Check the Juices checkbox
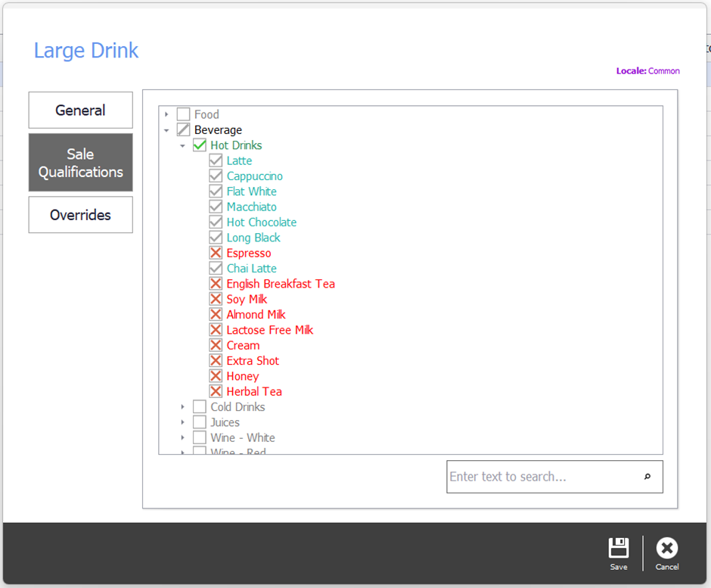The width and height of the screenshot is (711, 588). (x=200, y=422)
